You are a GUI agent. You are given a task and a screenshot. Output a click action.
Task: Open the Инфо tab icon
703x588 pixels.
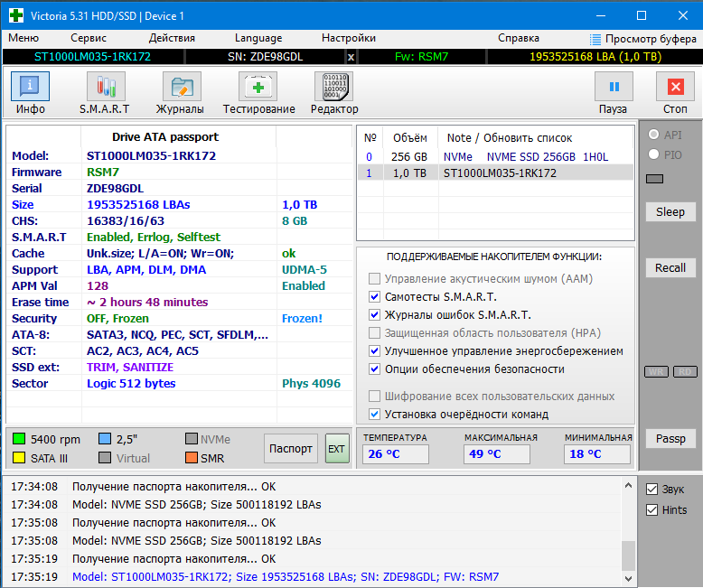30,86
